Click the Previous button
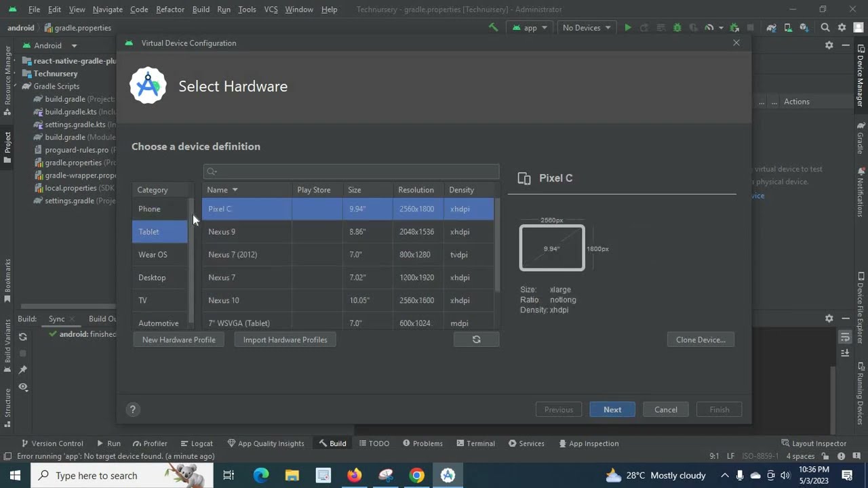The width and height of the screenshot is (868, 488). pos(559,409)
